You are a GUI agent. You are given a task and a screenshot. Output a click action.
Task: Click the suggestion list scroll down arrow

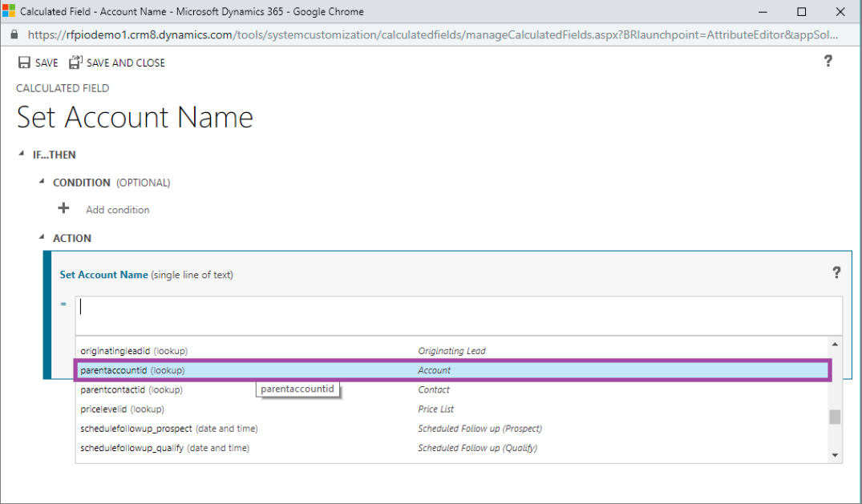click(835, 455)
